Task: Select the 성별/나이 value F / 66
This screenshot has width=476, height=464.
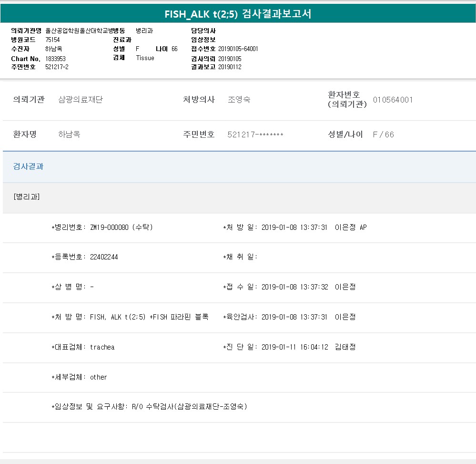Action: tap(383, 134)
